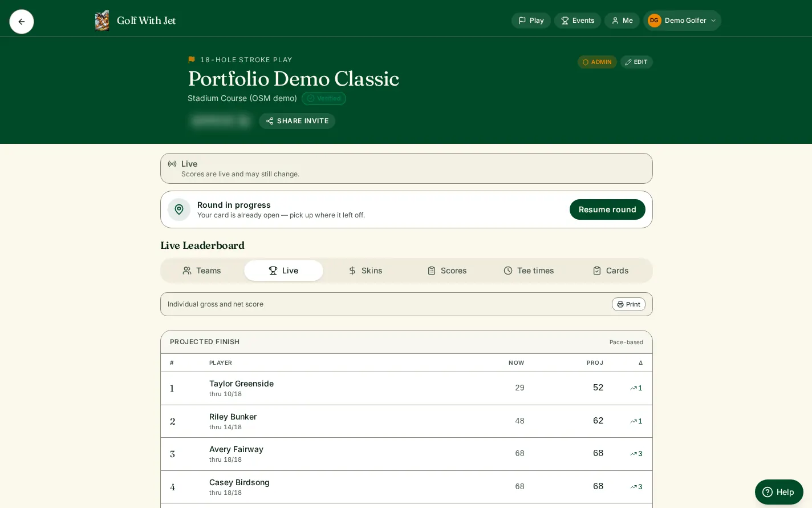Click Share Invite
Screen dimensions: 812x508
click(x=297, y=121)
